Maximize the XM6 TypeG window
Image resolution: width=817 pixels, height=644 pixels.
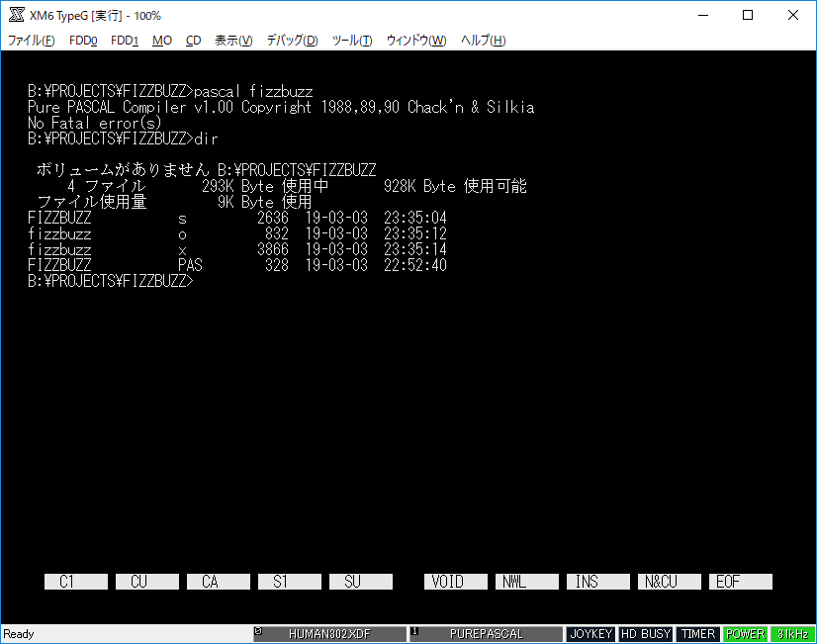(x=748, y=15)
